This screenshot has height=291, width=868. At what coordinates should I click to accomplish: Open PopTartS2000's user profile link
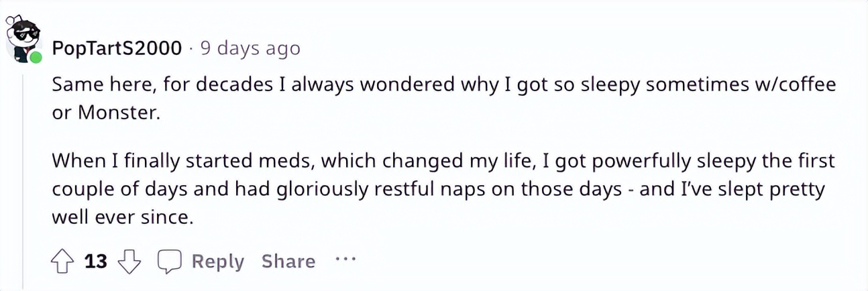[116, 49]
